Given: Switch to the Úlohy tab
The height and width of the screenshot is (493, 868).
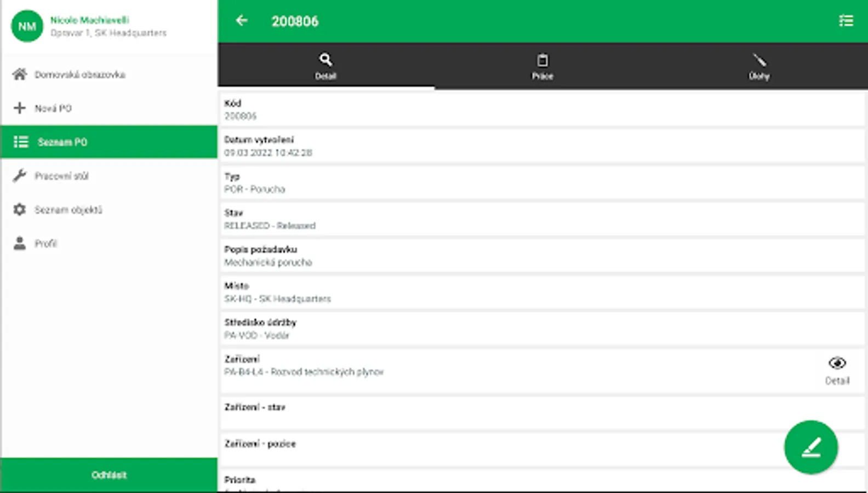Looking at the screenshot, I should pyautogui.click(x=759, y=66).
